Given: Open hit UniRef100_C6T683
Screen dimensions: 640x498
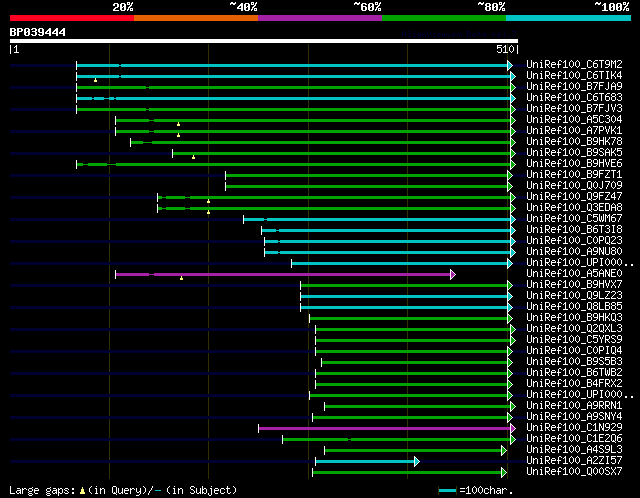Looking at the screenshot, I should point(574,98).
